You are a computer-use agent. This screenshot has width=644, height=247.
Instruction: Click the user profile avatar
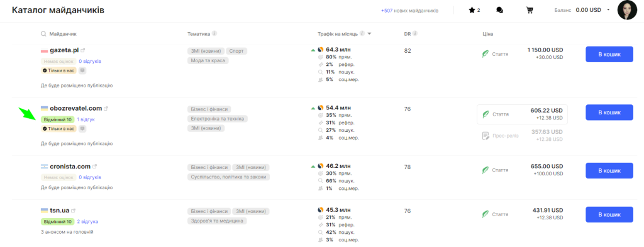pyautogui.click(x=627, y=10)
